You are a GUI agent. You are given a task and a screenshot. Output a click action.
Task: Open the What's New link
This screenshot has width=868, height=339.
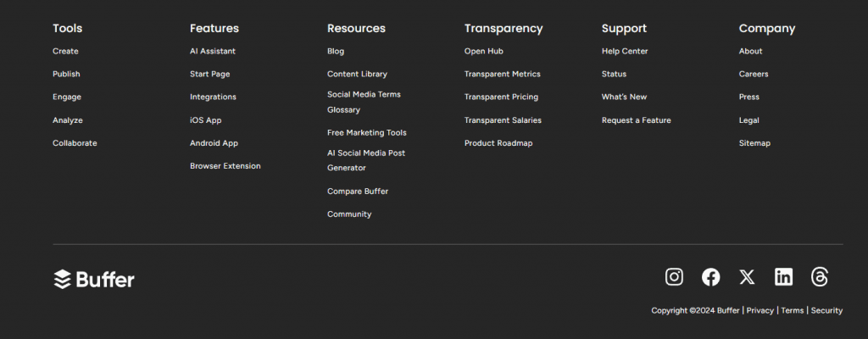pyautogui.click(x=624, y=97)
